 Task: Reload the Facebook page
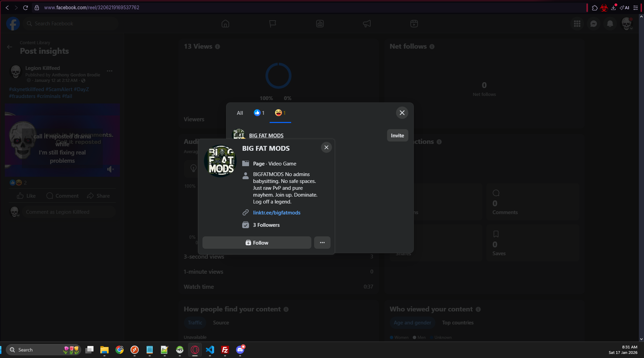(x=25, y=8)
